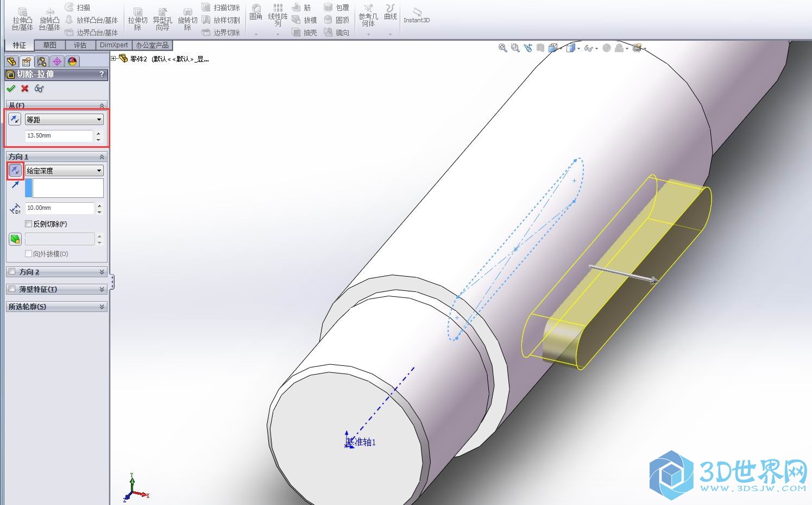Select the 筋 rib tool
The height and width of the screenshot is (505, 812).
click(x=301, y=7)
